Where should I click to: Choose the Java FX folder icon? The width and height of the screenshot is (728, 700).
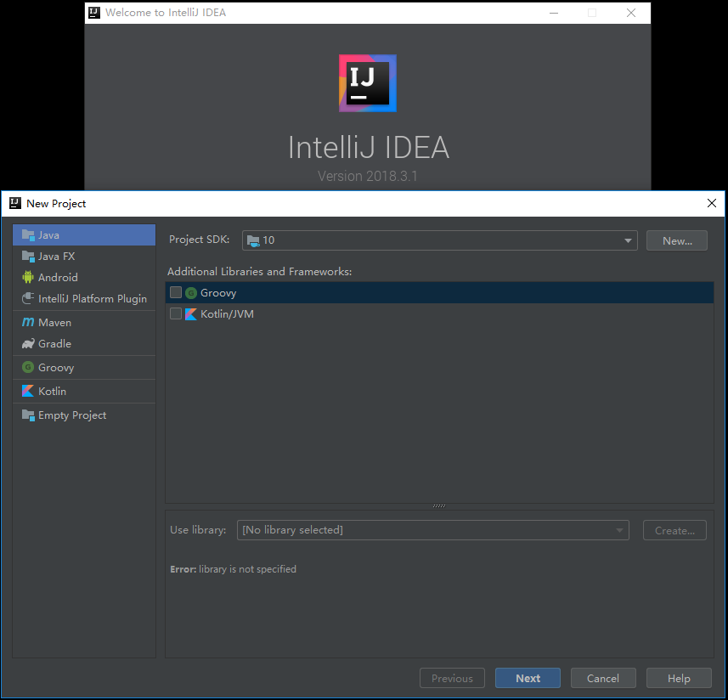(x=28, y=257)
